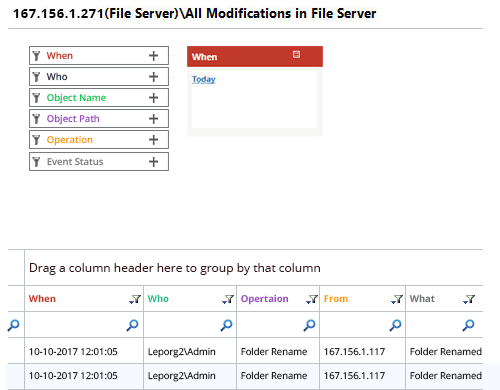This screenshot has width=500, height=390.
Task: Click search magnifier in Who column filter row
Action: 226,325
